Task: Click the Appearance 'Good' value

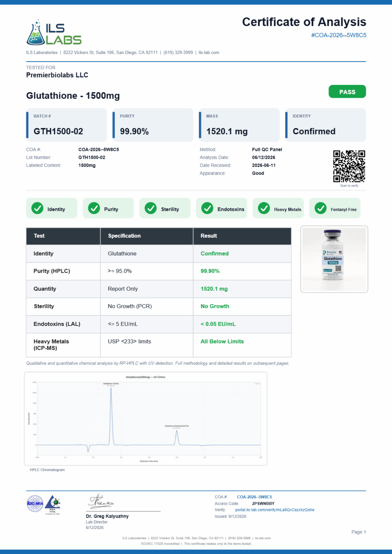Action: (258, 173)
